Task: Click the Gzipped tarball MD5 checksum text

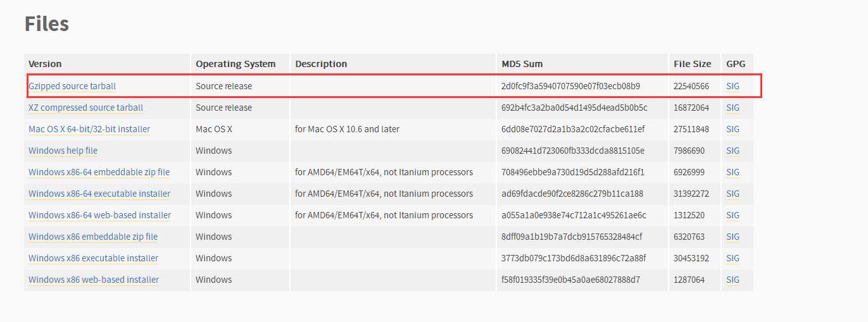Action: point(570,86)
